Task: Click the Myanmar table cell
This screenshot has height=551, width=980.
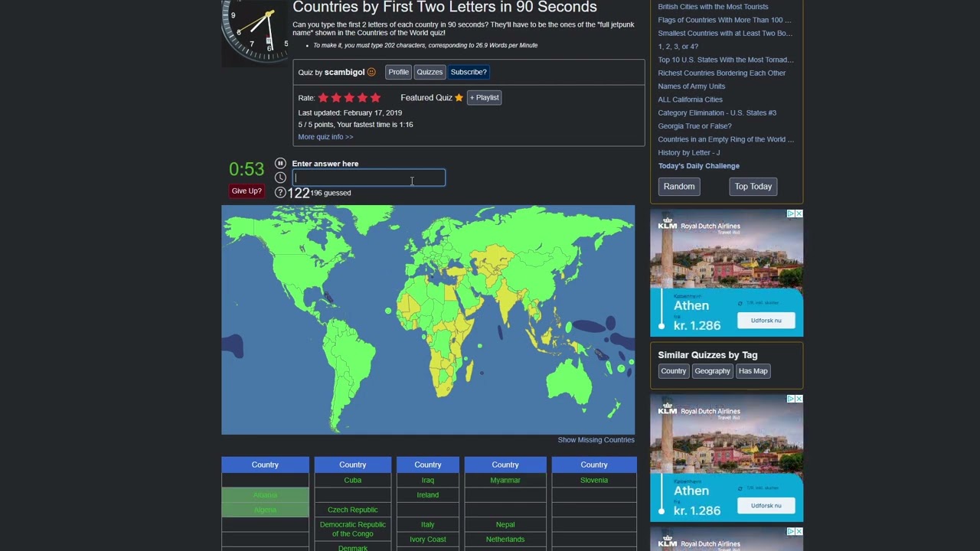Action: point(505,481)
